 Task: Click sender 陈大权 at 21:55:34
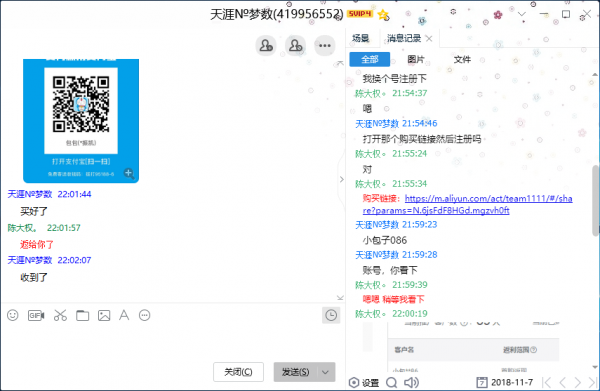point(370,184)
